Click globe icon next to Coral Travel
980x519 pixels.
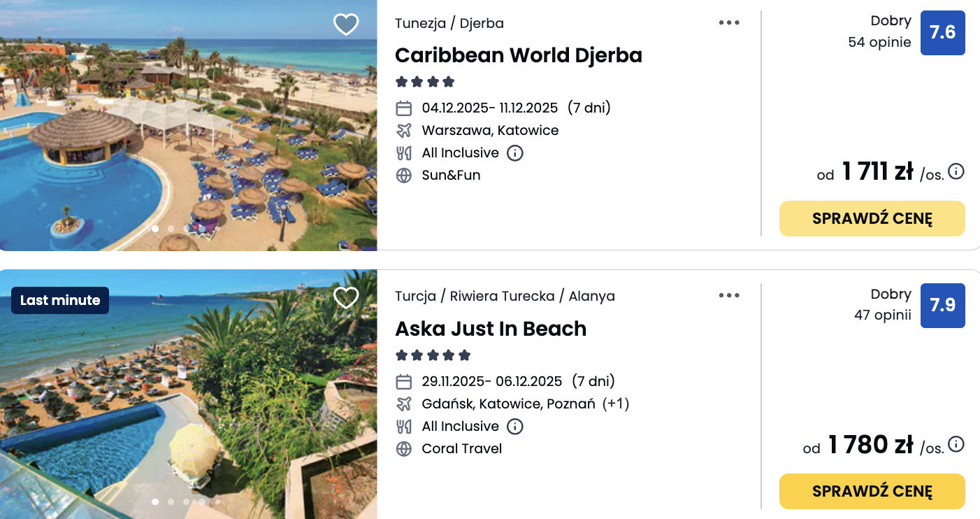pos(403,449)
